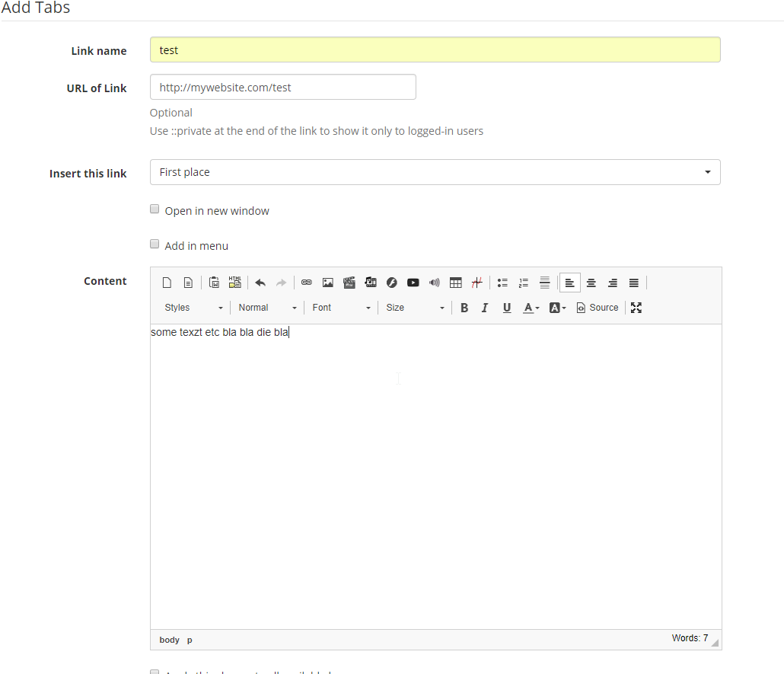The image size is (784, 674).
Task: Maximize the content editor
Action: tap(636, 307)
